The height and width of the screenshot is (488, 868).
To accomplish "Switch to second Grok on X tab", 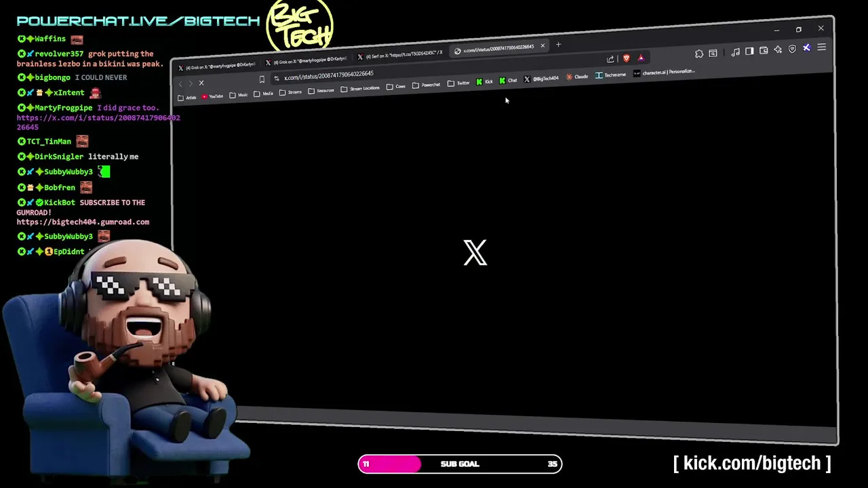I will point(307,61).
